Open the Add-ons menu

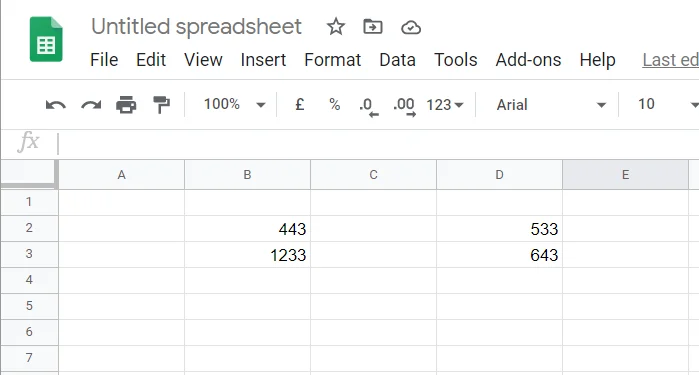click(528, 60)
